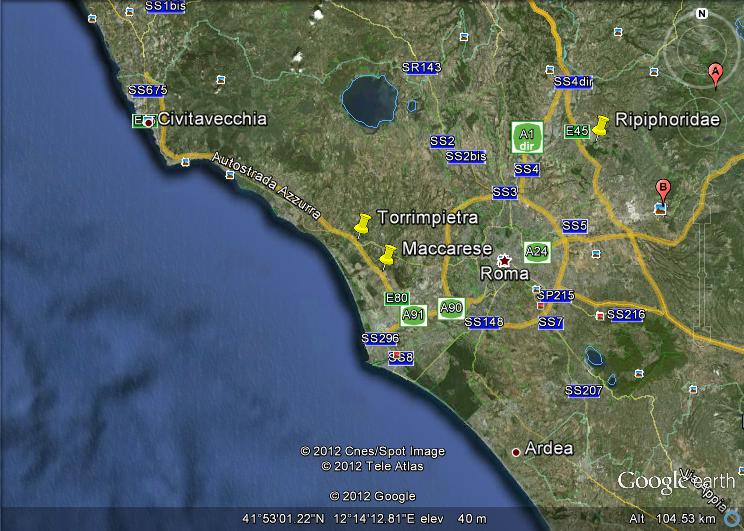The image size is (744, 531).
Task: Click the red marker A
Action: click(x=715, y=73)
